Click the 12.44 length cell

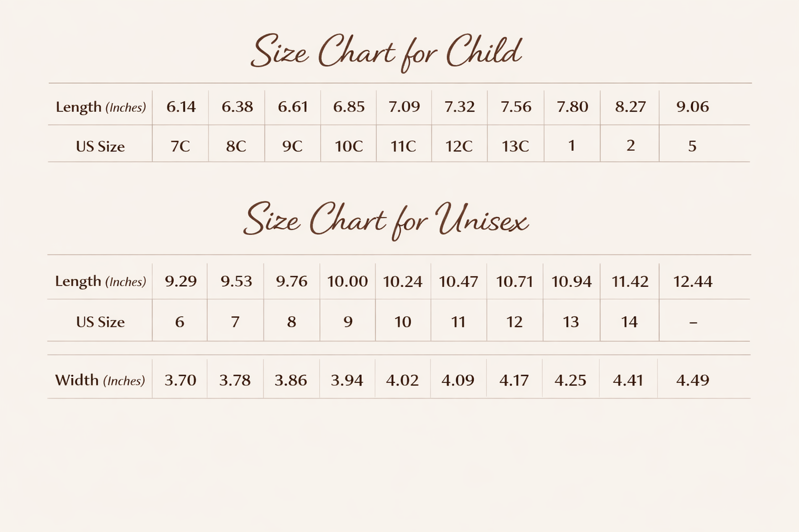[693, 281]
